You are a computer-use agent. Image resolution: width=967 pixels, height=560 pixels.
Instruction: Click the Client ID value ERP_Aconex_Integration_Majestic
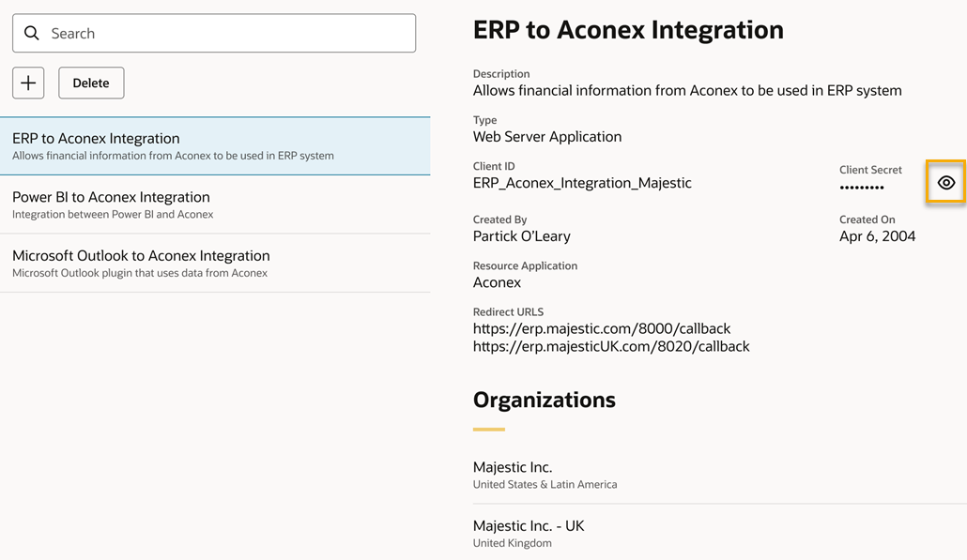click(x=582, y=183)
